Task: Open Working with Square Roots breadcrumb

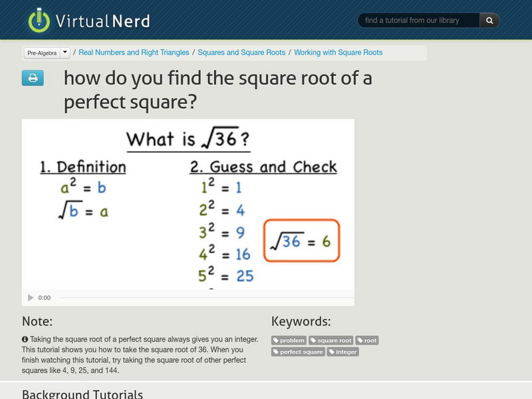Action: coord(338,53)
